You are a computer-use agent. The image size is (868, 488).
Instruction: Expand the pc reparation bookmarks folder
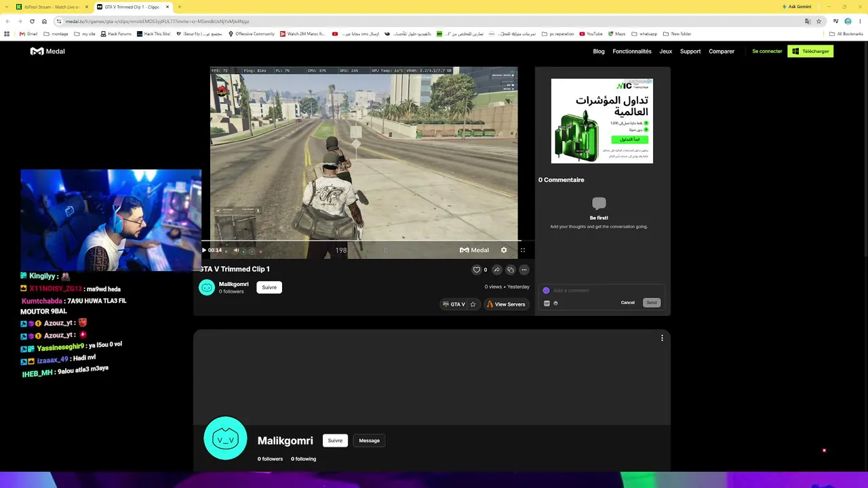click(557, 34)
